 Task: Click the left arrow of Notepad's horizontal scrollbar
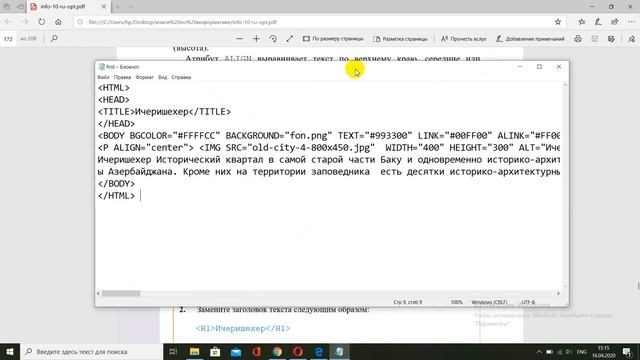tap(98, 293)
